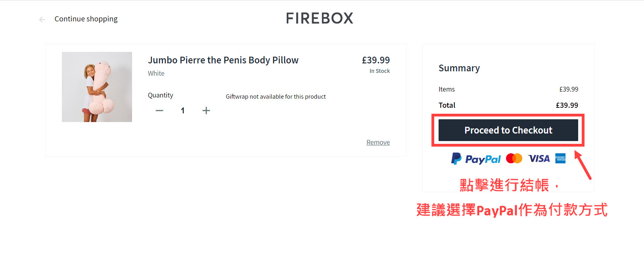Viewport: 644px width, 254px height.
Task: Click the In Stock status text
Action: (379, 71)
